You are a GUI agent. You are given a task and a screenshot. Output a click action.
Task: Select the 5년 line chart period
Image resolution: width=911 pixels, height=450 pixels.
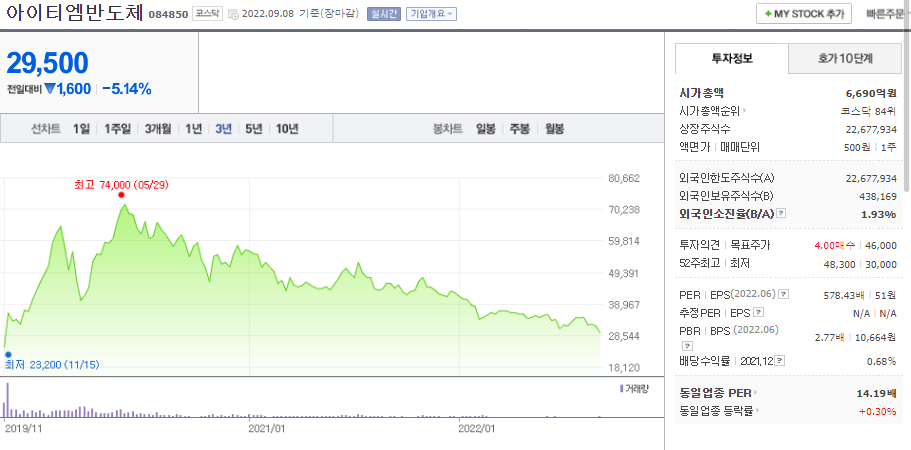pos(254,129)
